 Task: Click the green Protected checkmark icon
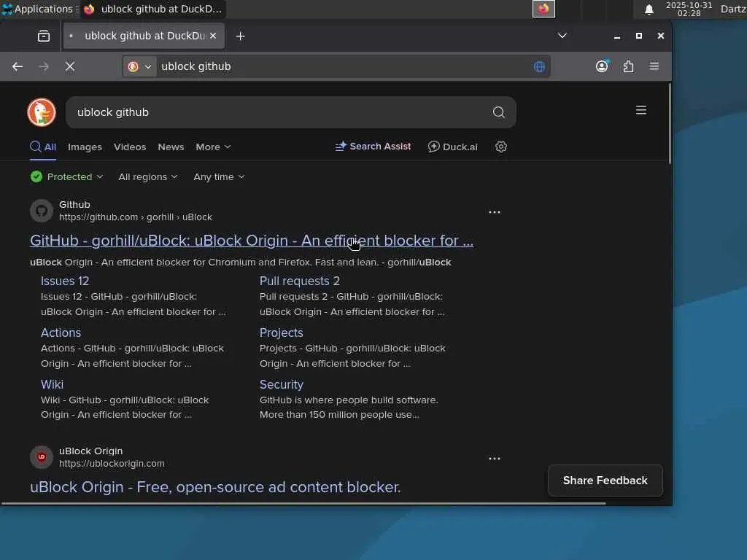(36, 176)
